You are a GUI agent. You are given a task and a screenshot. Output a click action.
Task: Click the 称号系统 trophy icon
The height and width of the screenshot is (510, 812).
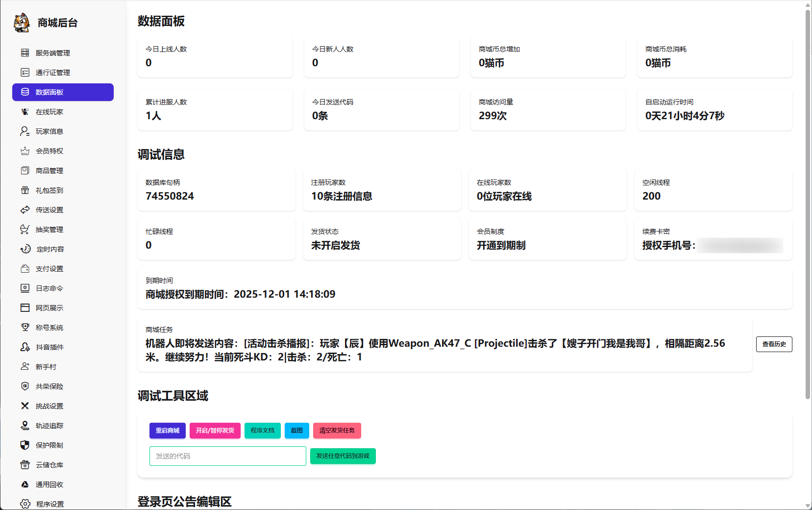point(25,328)
